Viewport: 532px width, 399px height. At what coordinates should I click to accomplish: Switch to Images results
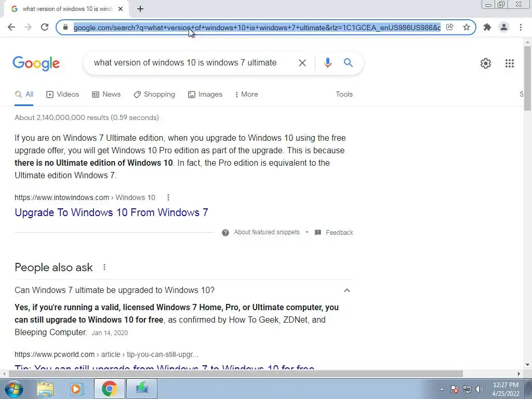pyautogui.click(x=205, y=95)
